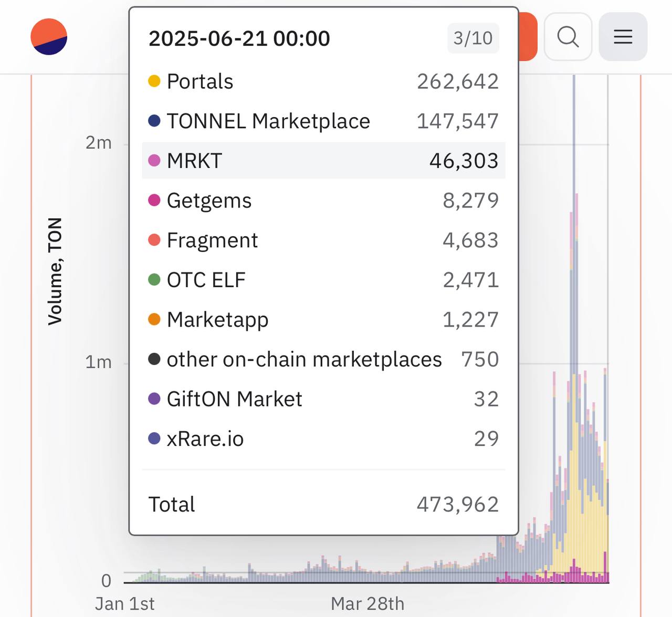Click the yellow Portals legend dot
The width and height of the screenshot is (672, 617).
[x=154, y=81]
